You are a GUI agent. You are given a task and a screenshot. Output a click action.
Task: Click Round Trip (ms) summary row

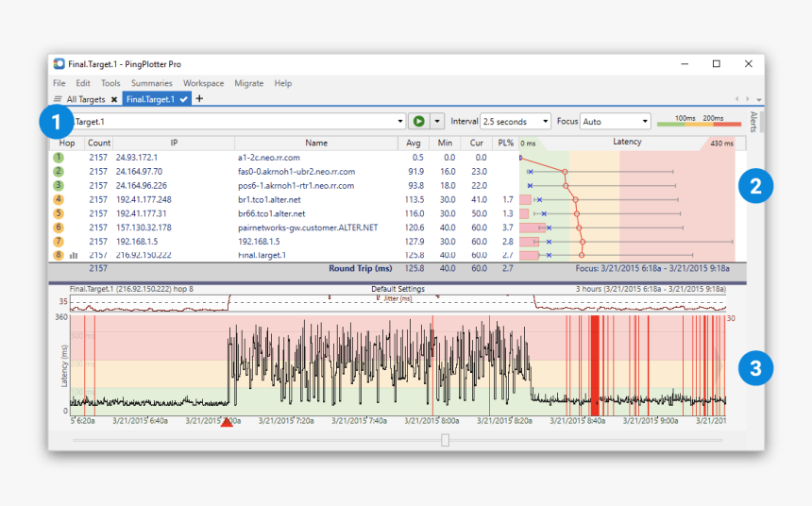tap(398, 268)
